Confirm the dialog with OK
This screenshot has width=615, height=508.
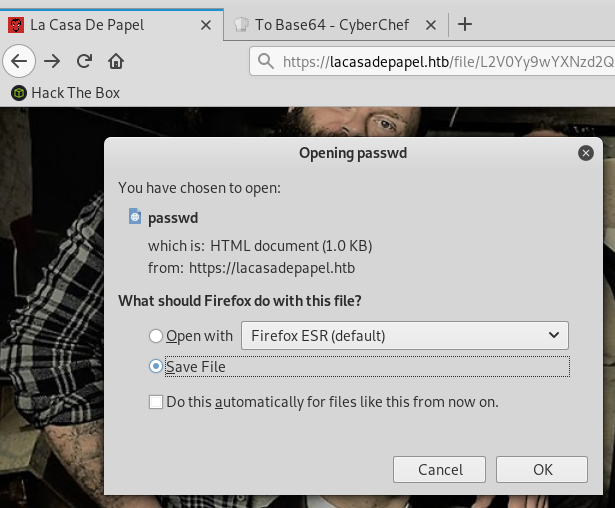pos(542,469)
